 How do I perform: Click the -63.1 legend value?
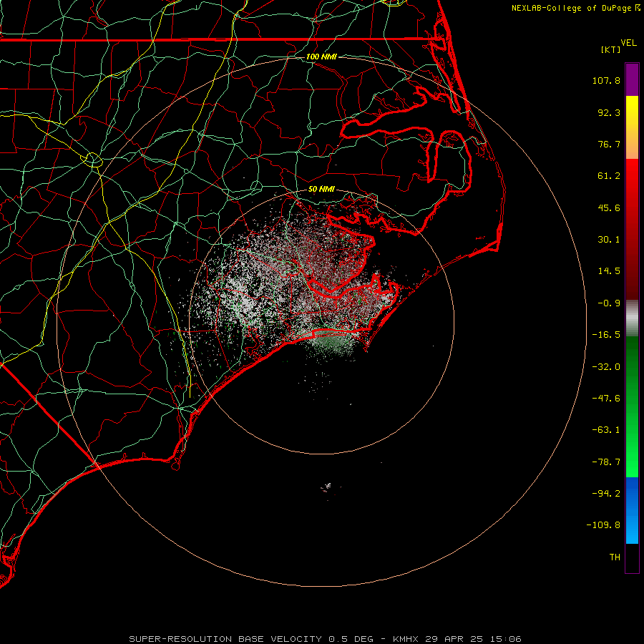[x=606, y=430]
